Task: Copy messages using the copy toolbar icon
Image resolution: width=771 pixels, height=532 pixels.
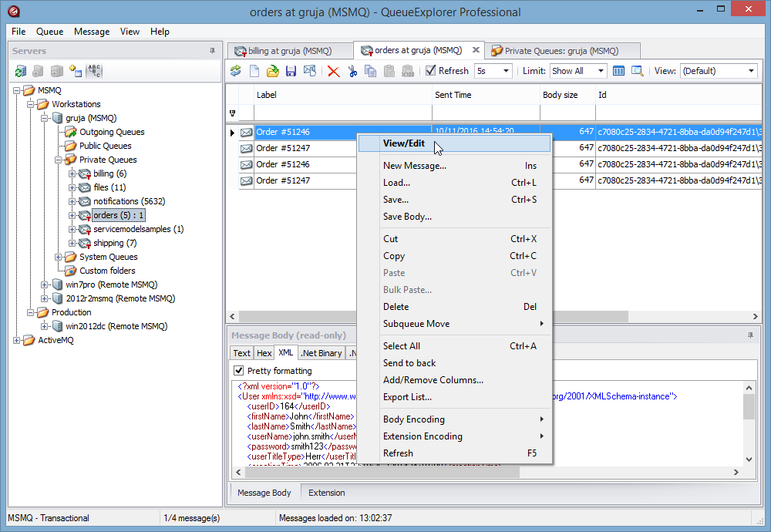Action: click(x=369, y=70)
